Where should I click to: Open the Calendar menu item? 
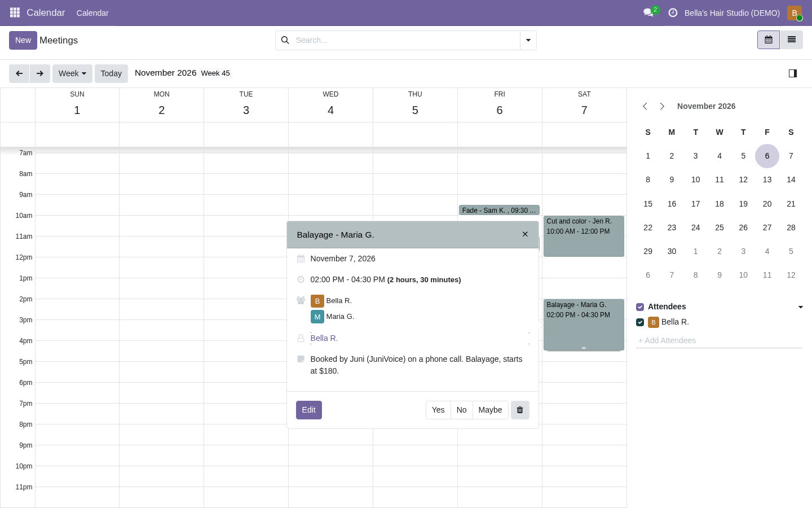[x=92, y=12]
